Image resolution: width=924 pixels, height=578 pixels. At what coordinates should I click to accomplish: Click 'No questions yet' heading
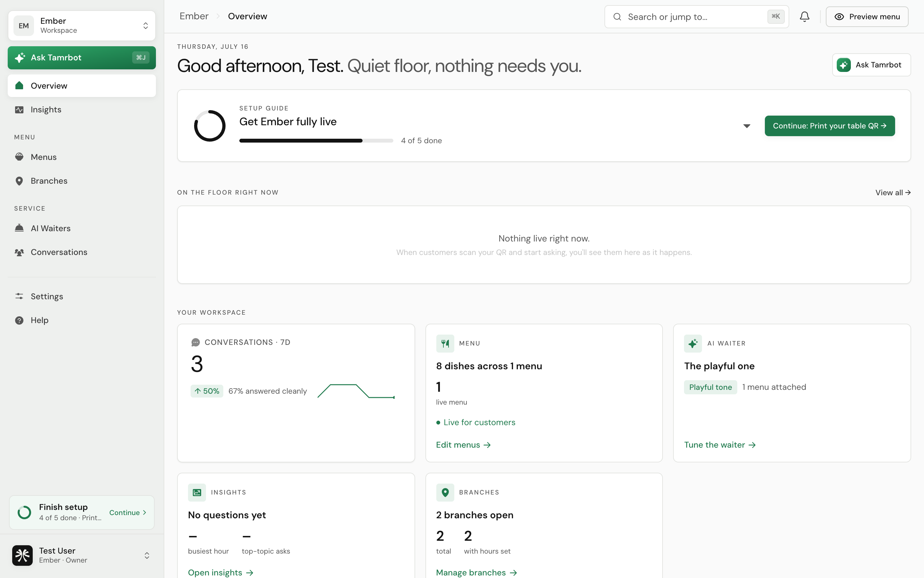(227, 515)
